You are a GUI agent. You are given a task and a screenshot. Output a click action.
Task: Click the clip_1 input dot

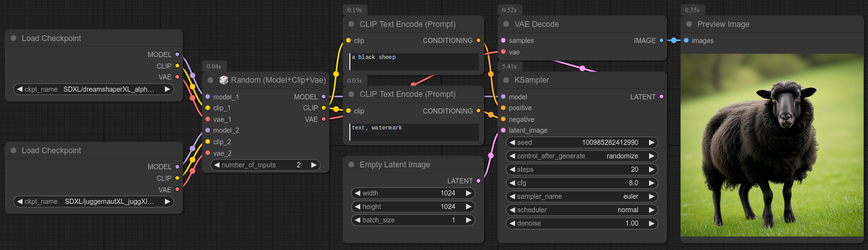point(207,108)
